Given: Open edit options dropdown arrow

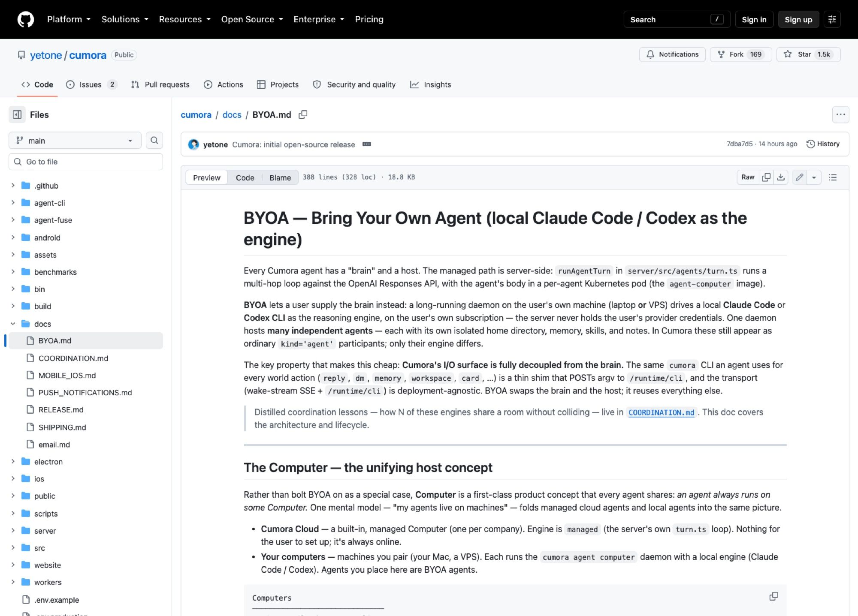Looking at the screenshot, I should click(x=814, y=177).
